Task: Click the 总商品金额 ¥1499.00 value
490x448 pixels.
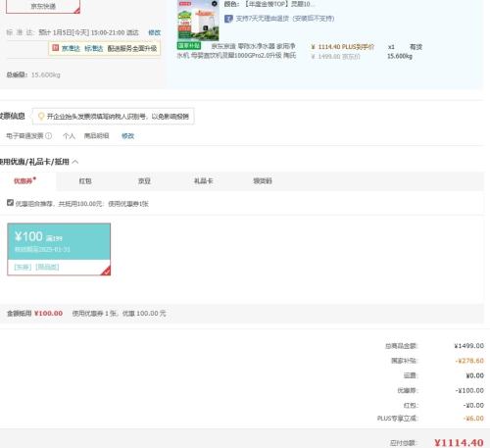Action: click(468, 346)
